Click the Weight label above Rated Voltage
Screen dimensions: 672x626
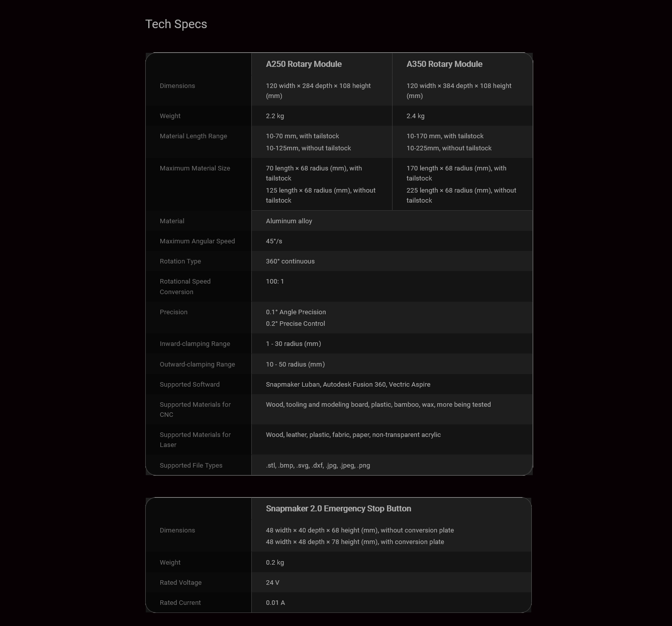click(x=170, y=563)
